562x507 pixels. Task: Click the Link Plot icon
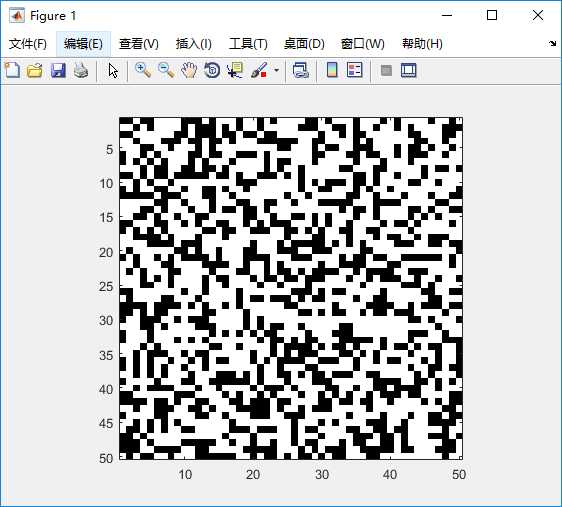pyautogui.click(x=300, y=70)
